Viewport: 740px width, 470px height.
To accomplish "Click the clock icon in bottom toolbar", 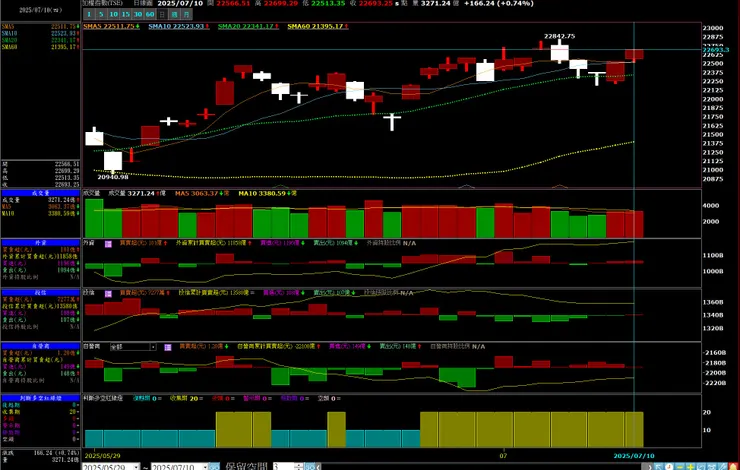I will pyautogui.click(x=669, y=466).
